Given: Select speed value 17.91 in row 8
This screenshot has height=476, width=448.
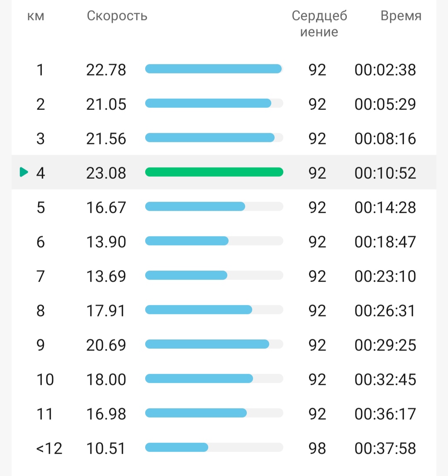Looking at the screenshot, I should point(106,311).
